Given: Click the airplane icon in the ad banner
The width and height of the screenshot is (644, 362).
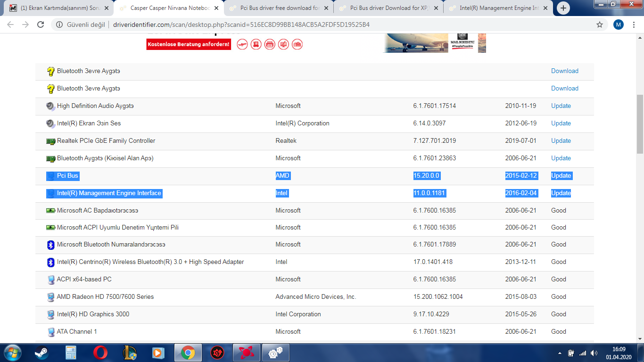Looking at the screenshot, I should click(242, 45).
